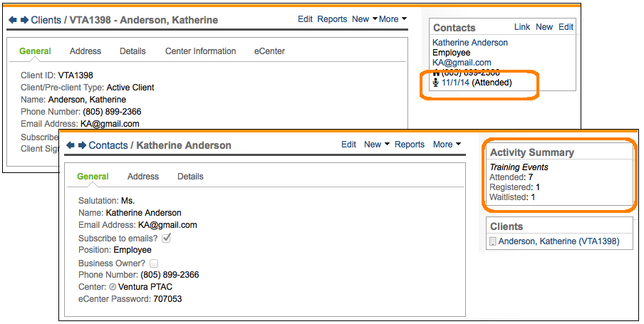Image resolution: width=644 pixels, height=324 pixels.
Task: Click the center icon before Ventura PTAC
Action: (x=113, y=287)
